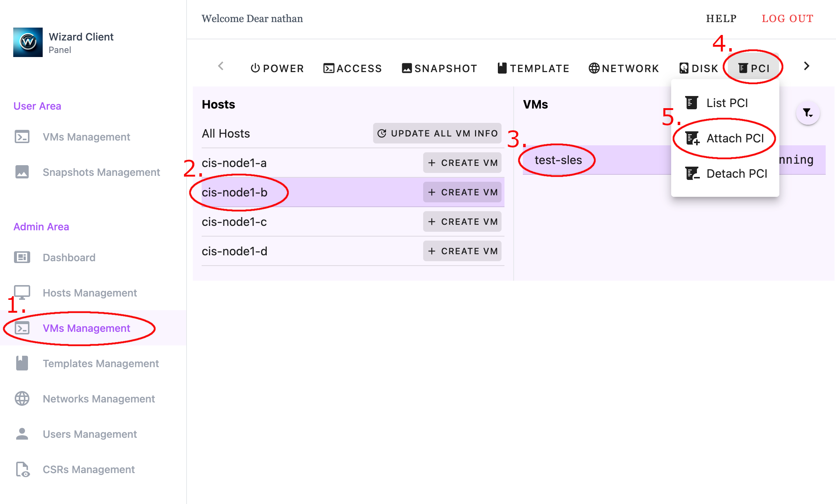Open the VM filter icon button
836x504 pixels.
tap(808, 113)
